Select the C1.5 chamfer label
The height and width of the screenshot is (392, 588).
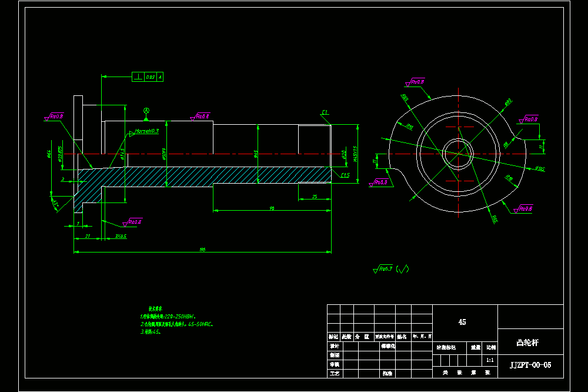coord(345,175)
